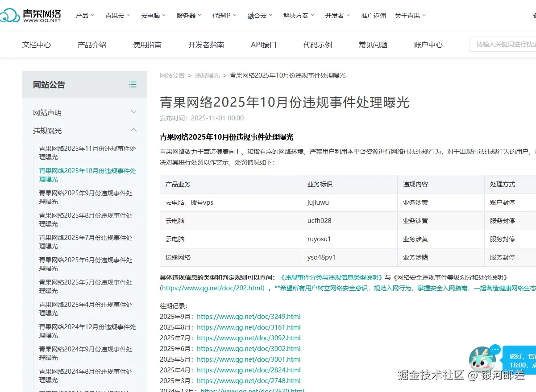Screen dimensions: 536x392
Task: Switch to 产品介绍 tab
Action: [x=92, y=45]
